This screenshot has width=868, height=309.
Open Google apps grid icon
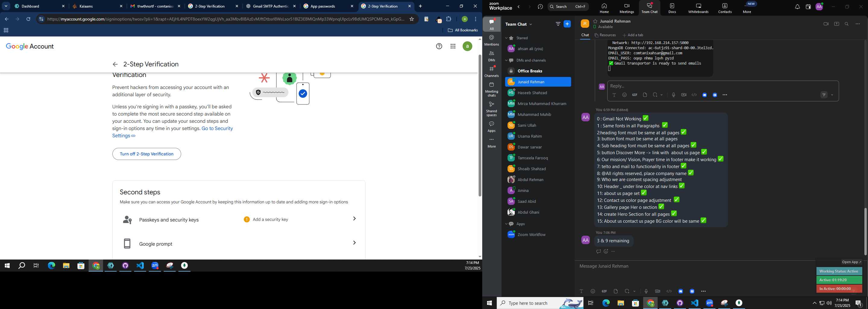point(453,46)
